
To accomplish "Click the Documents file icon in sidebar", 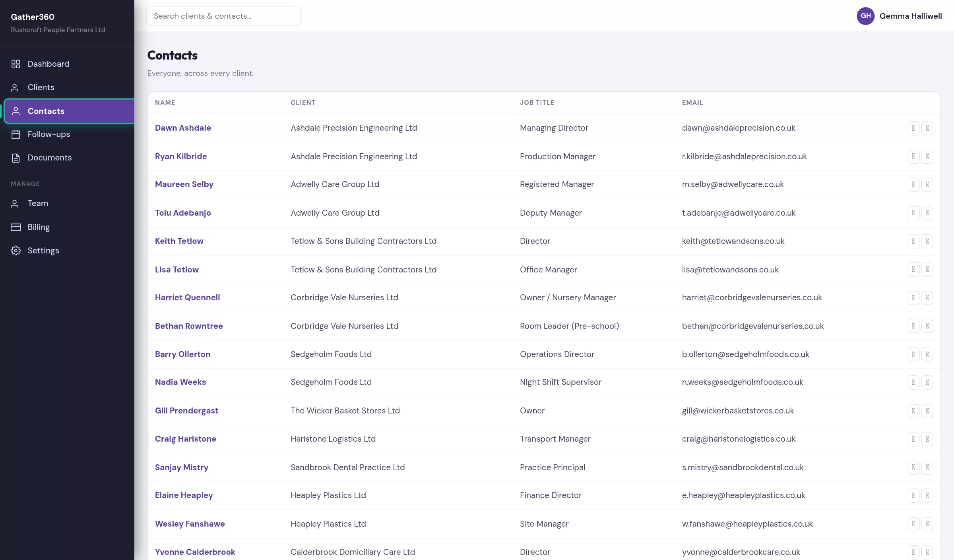I will coord(16,158).
